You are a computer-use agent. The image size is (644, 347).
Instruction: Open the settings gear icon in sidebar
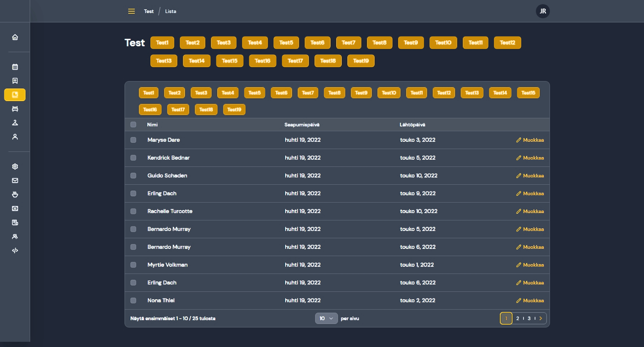tap(15, 166)
